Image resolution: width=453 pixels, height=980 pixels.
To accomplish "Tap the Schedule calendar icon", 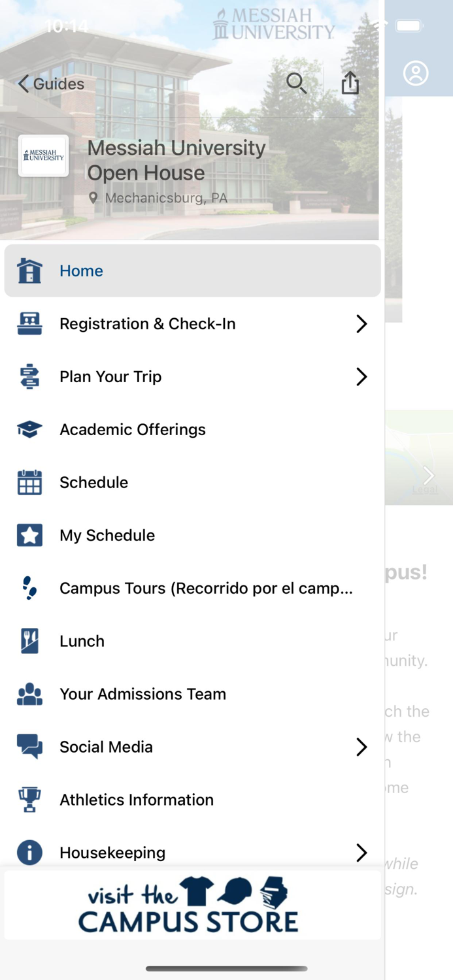I will (x=29, y=482).
